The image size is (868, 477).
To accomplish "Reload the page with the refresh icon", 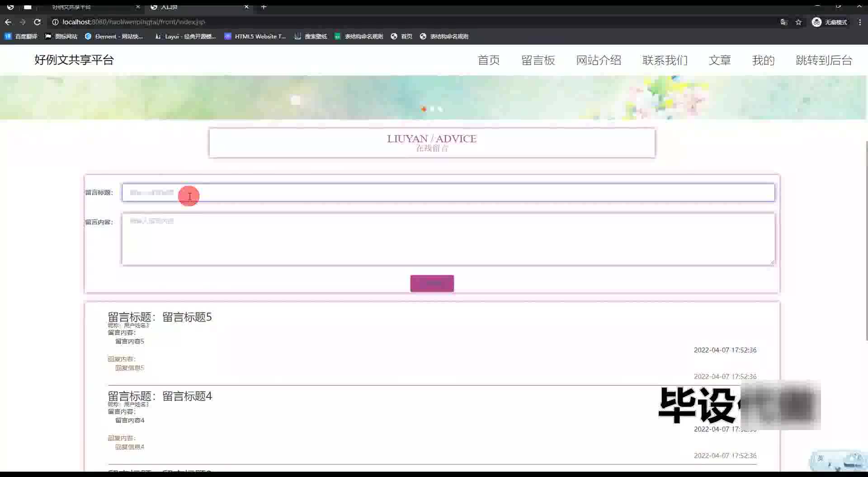I will pyautogui.click(x=38, y=22).
